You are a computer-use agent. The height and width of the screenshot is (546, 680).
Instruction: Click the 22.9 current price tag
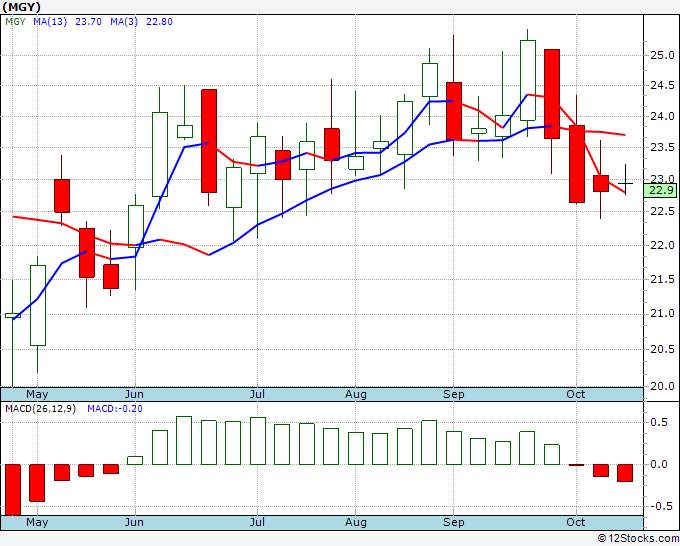coord(660,190)
